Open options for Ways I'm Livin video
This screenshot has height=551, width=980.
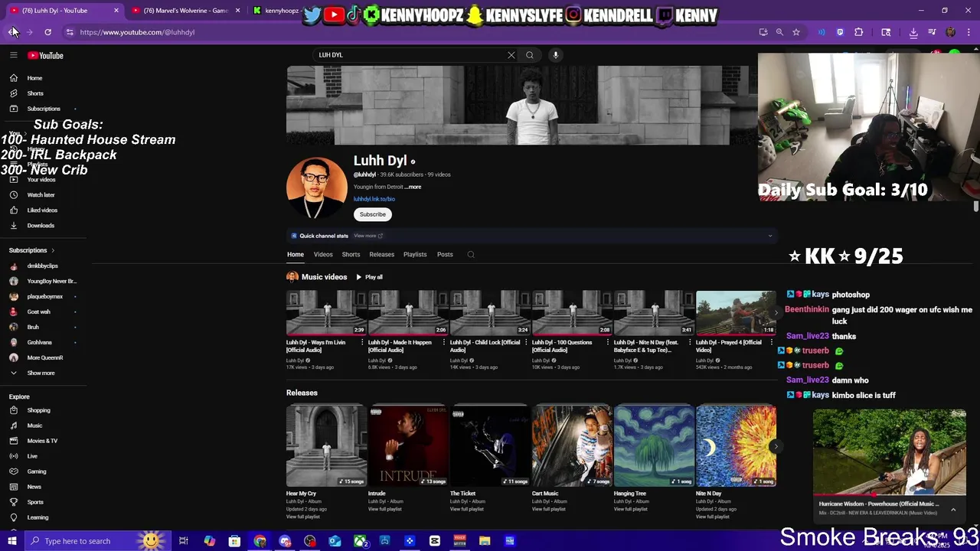(362, 342)
